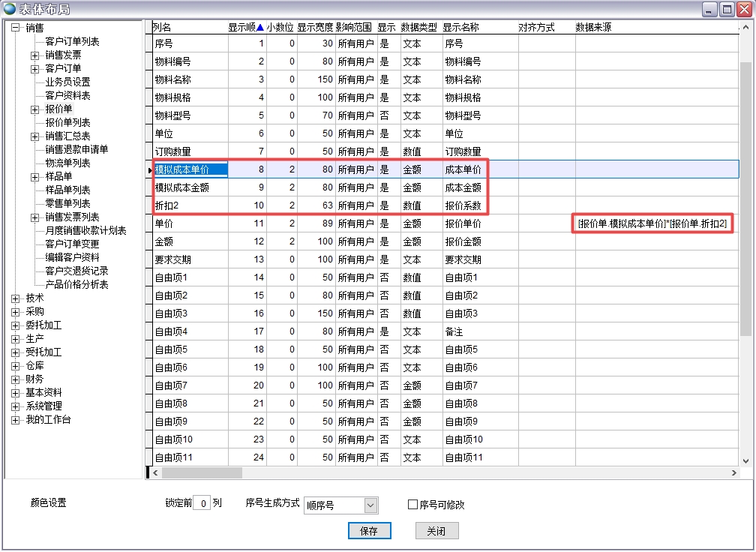Expand the 仓库 tree node
The width and height of the screenshot is (756, 552).
coord(15,366)
